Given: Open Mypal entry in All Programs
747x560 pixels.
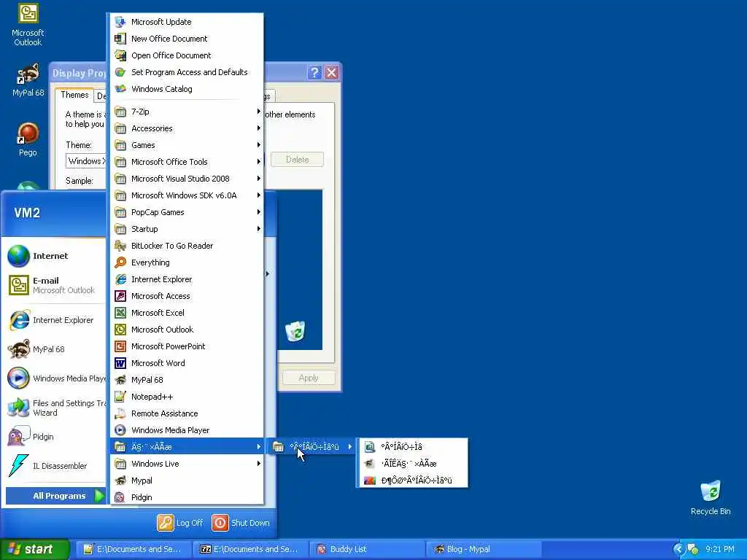Looking at the screenshot, I should click(187, 481).
